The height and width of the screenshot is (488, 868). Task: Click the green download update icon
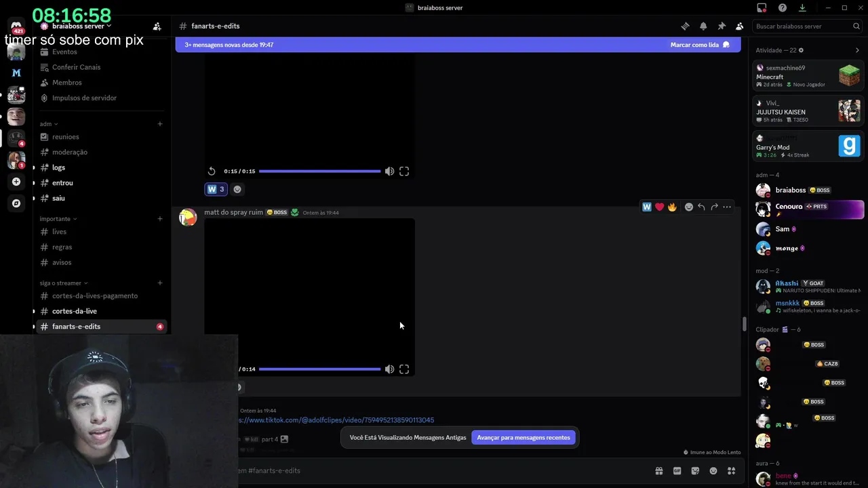(x=802, y=7)
